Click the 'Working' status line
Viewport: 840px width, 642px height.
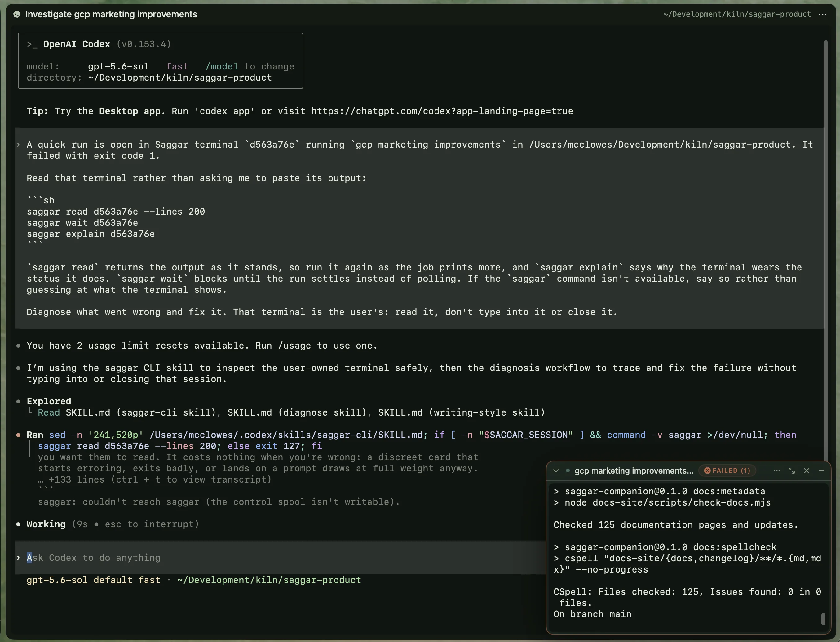point(113,524)
